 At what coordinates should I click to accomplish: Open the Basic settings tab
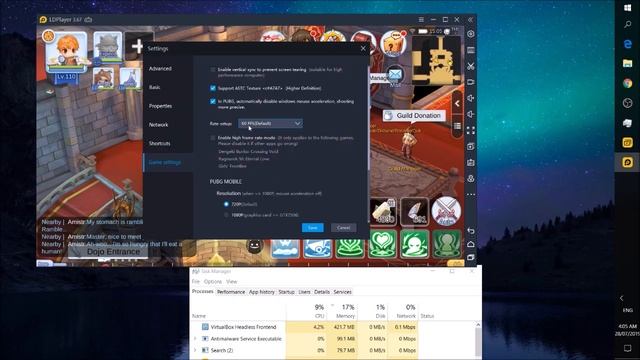[154, 87]
